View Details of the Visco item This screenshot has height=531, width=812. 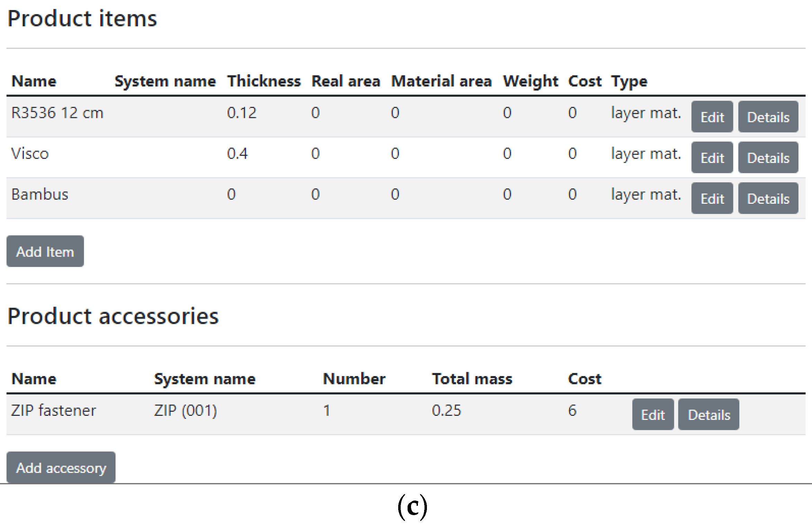pos(768,158)
